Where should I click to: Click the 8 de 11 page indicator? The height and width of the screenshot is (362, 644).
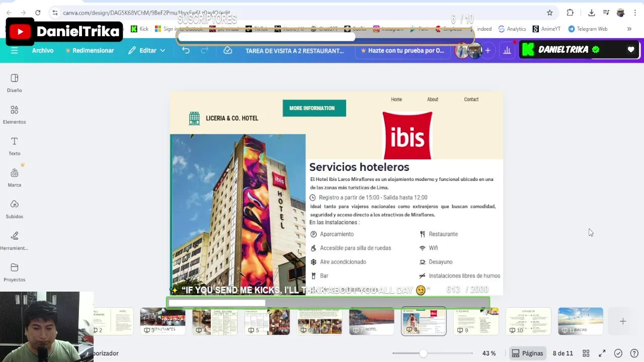click(x=562, y=353)
